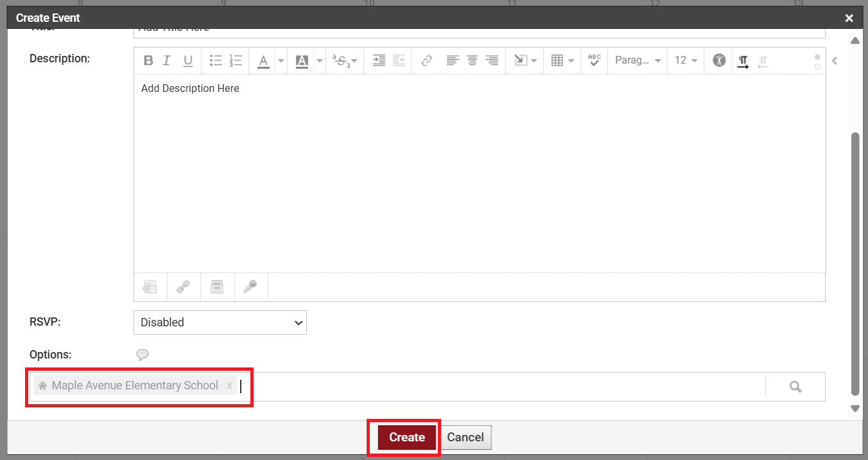868x460 pixels.
Task: Open the accessibility checker icon
Action: [x=719, y=60]
